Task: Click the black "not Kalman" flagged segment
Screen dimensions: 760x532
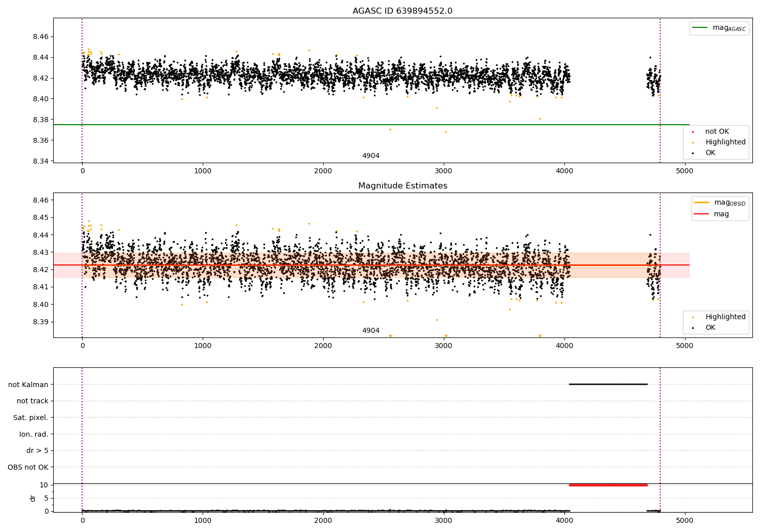Action: point(608,384)
